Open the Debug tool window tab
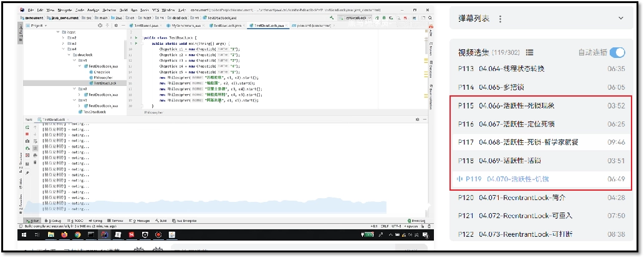644x258 pixels. (x=54, y=221)
